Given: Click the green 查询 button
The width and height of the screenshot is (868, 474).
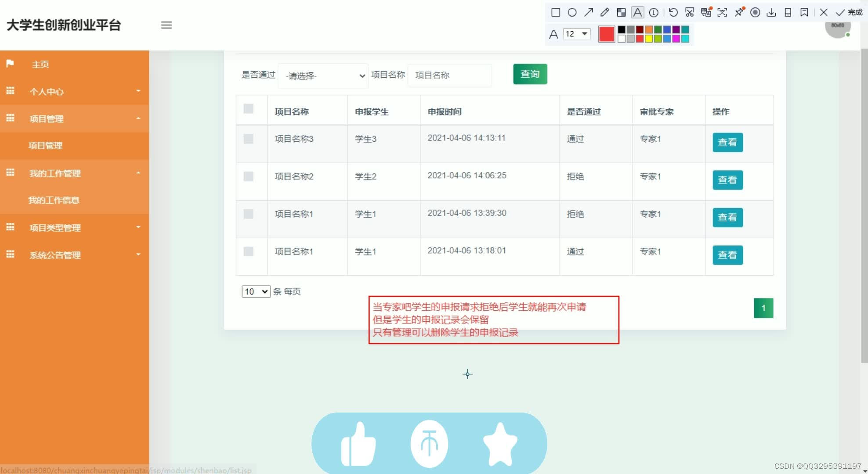Looking at the screenshot, I should tap(530, 74).
